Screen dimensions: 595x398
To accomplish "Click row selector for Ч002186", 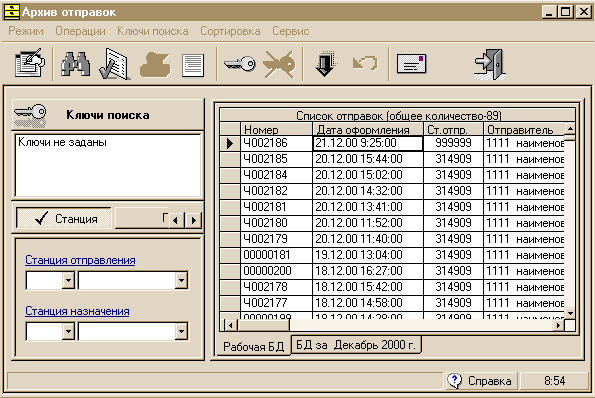I will coord(230,143).
